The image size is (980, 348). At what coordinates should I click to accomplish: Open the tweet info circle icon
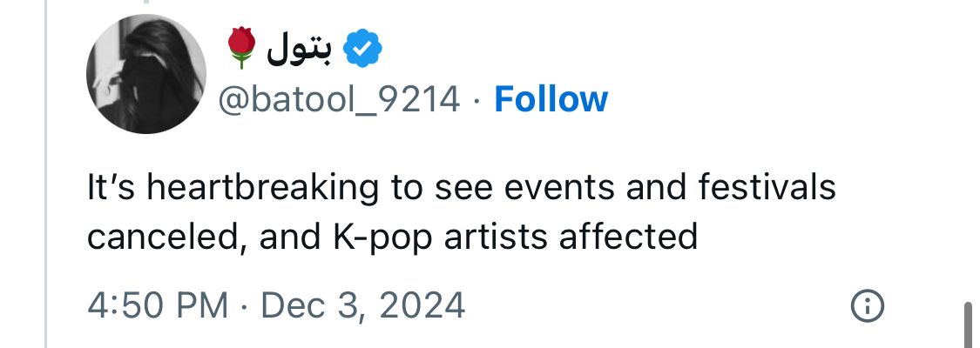tap(867, 305)
